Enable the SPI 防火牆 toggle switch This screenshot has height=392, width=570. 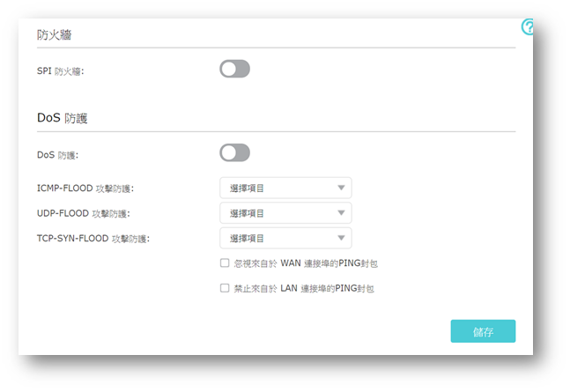point(234,69)
